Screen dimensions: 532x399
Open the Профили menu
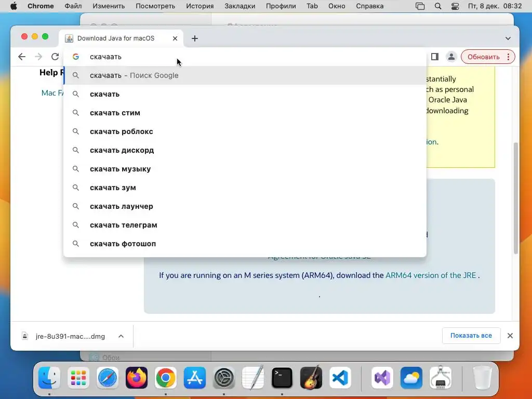pos(281,6)
